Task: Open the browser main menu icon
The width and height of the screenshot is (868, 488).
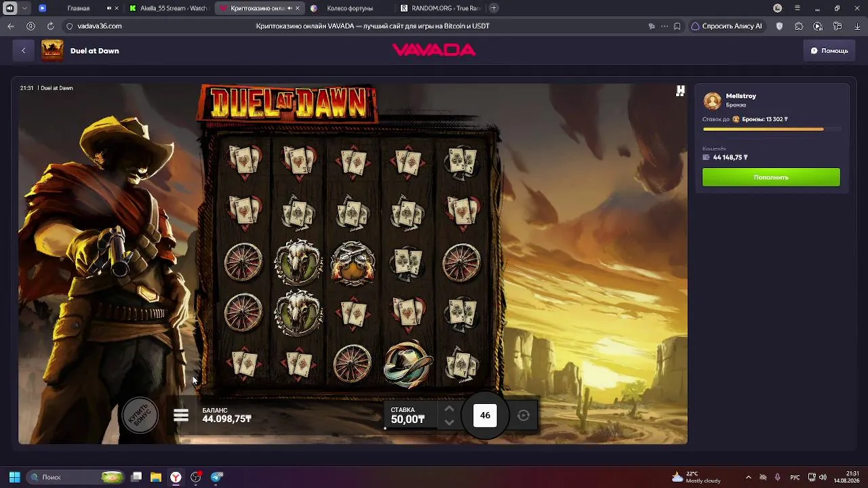Action: click(797, 8)
